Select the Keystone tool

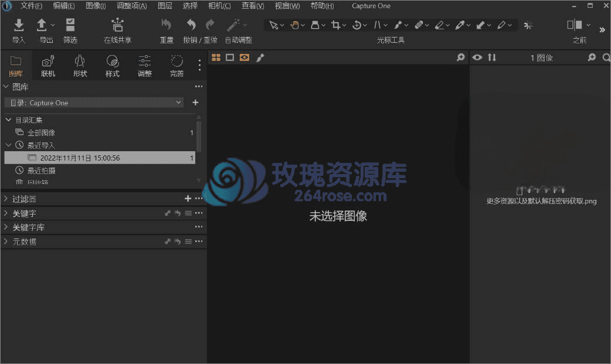point(377,25)
